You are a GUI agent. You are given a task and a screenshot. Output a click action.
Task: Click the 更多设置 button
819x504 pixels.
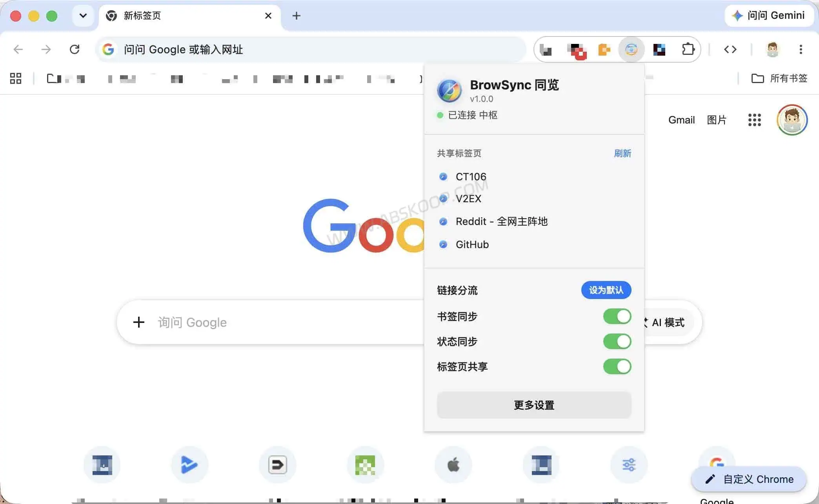(x=534, y=405)
